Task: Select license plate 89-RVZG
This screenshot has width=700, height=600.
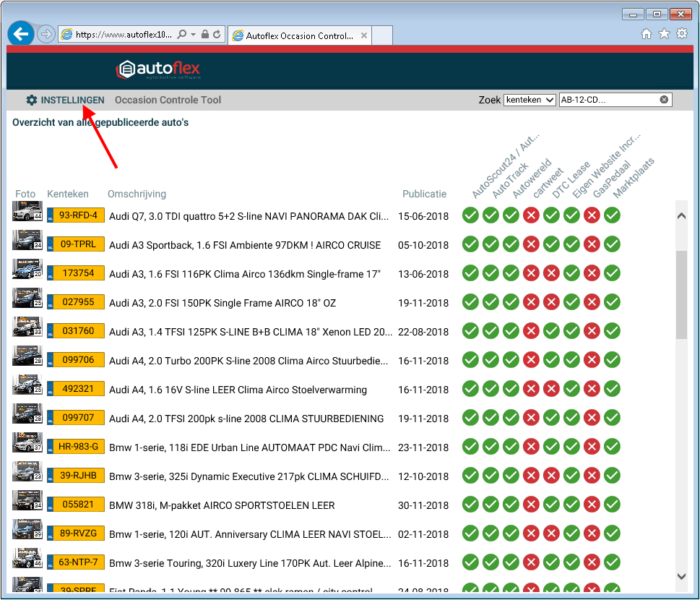Action: click(x=76, y=533)
